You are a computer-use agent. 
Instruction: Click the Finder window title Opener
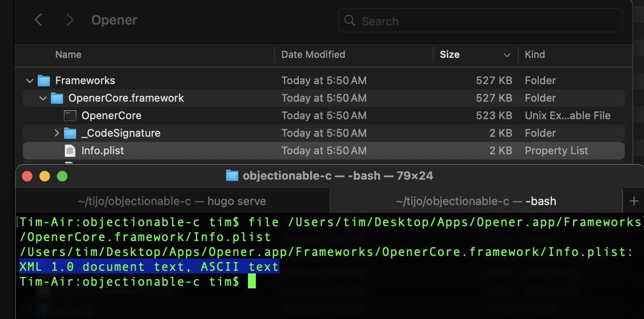click(114, 20)
